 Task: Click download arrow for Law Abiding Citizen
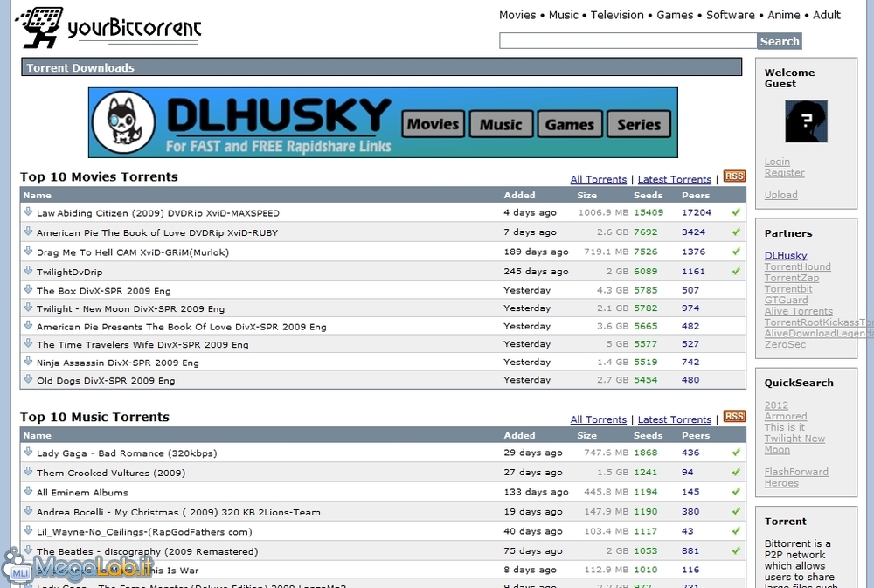28,211
